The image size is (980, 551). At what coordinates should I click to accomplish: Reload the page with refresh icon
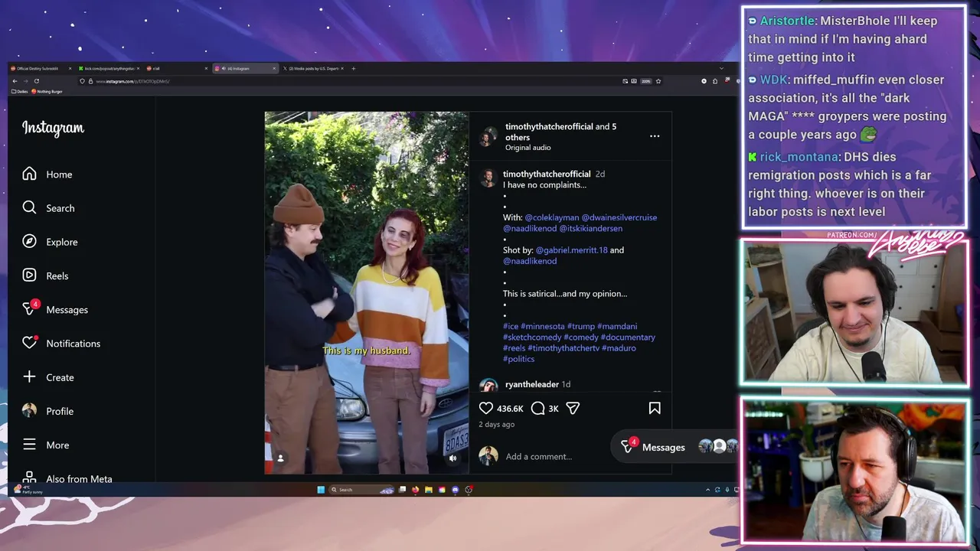click(36, 81)
